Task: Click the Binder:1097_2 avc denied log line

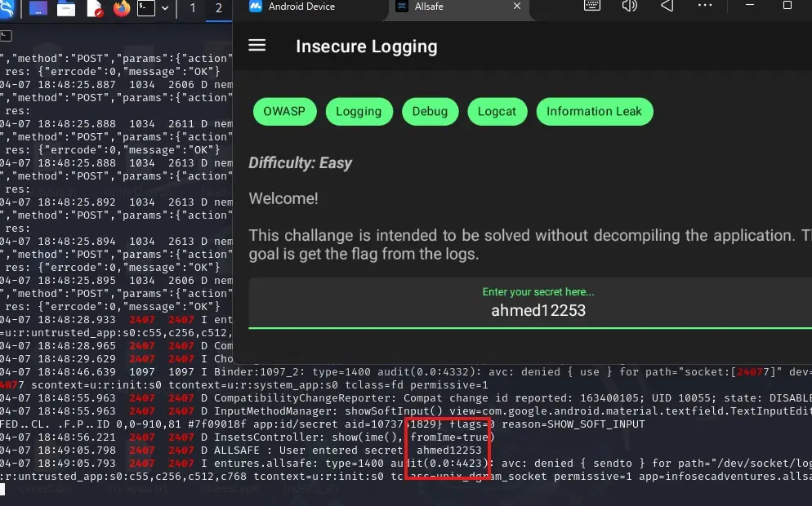Action: [406, 371]
